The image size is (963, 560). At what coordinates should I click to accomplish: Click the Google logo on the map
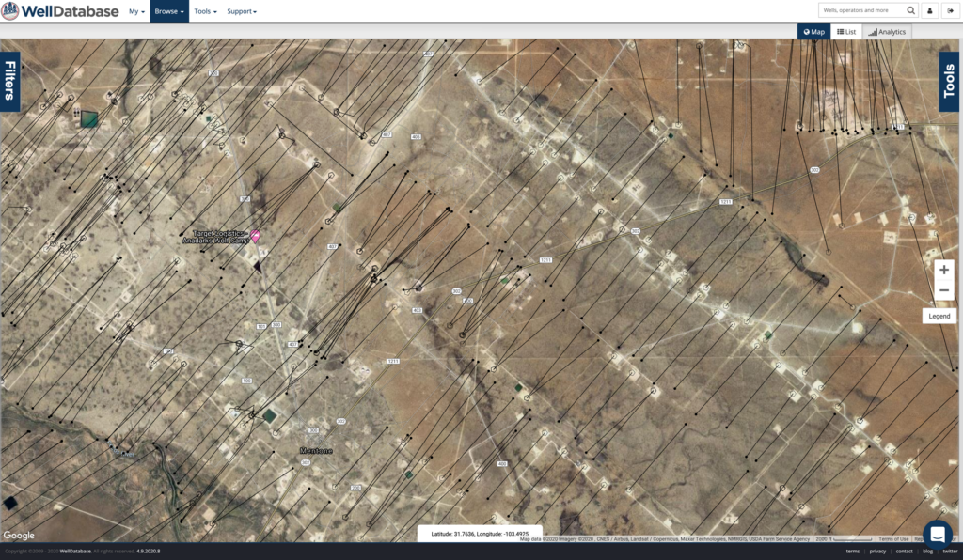(19, 535)
